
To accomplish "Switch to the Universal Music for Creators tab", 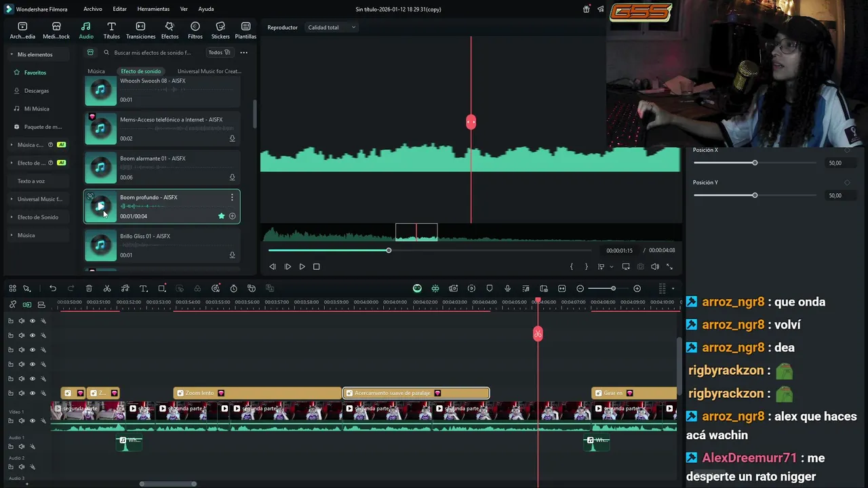I will tap(209, 71).
